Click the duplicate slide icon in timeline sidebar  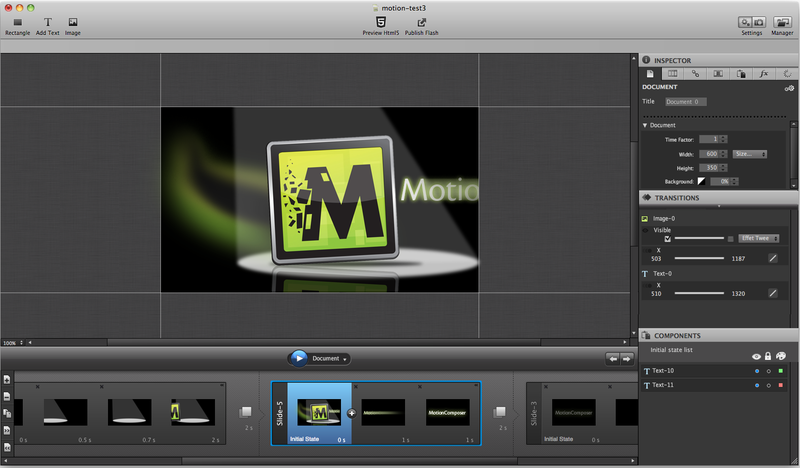pyautogui.click(x=7, y=413)
